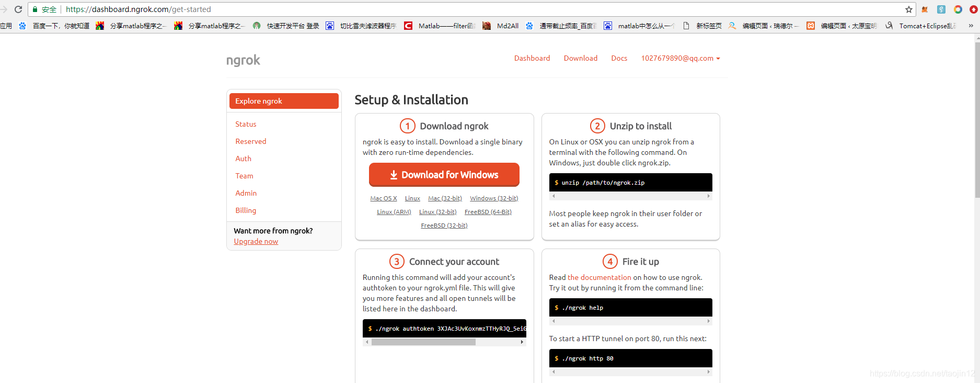Screen dimensions: 980x383
Task: Open the 编辑页面 ‹ 太原宝明 bookmark
Action: pos(842,26)
